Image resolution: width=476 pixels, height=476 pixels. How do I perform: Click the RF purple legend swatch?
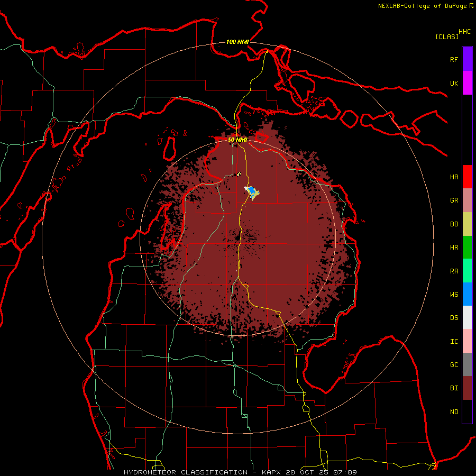pos(467,59)
